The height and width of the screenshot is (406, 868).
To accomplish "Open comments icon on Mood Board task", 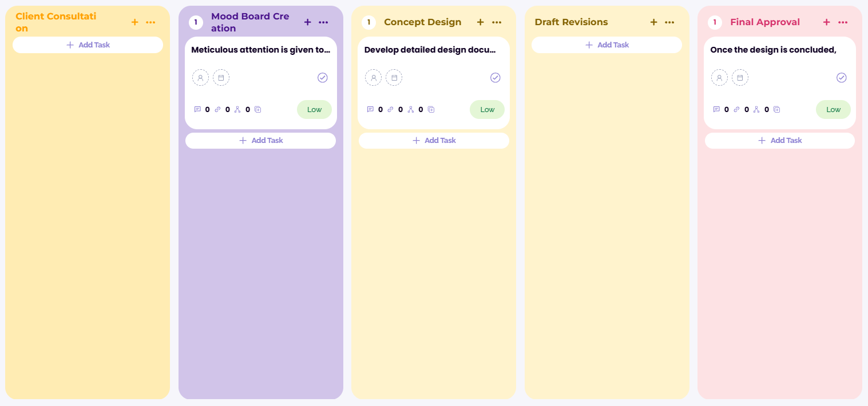I will [197, 109].
